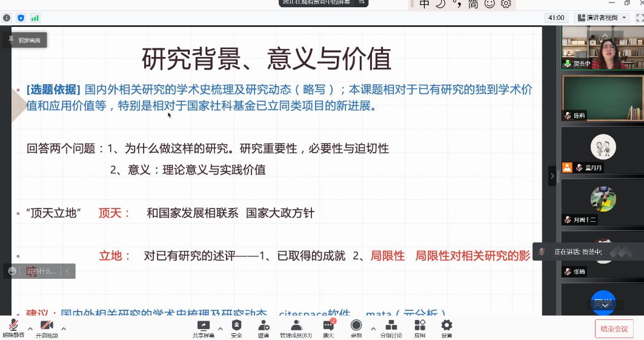Image resolution: width=644 pixels, height=340 pixels.
Task: Start recording with 录制 icon
Action: [x=356, y=328]
